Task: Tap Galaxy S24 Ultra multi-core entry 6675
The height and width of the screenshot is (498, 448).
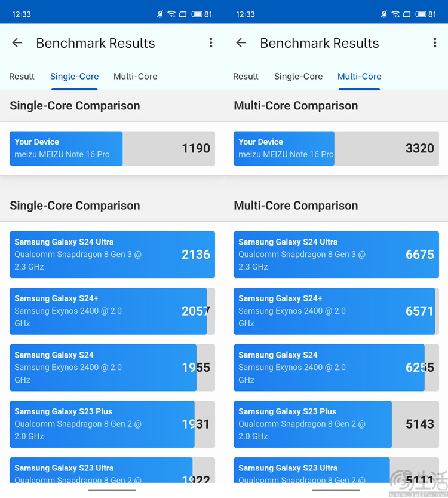Action: click(x=336, y=255)
